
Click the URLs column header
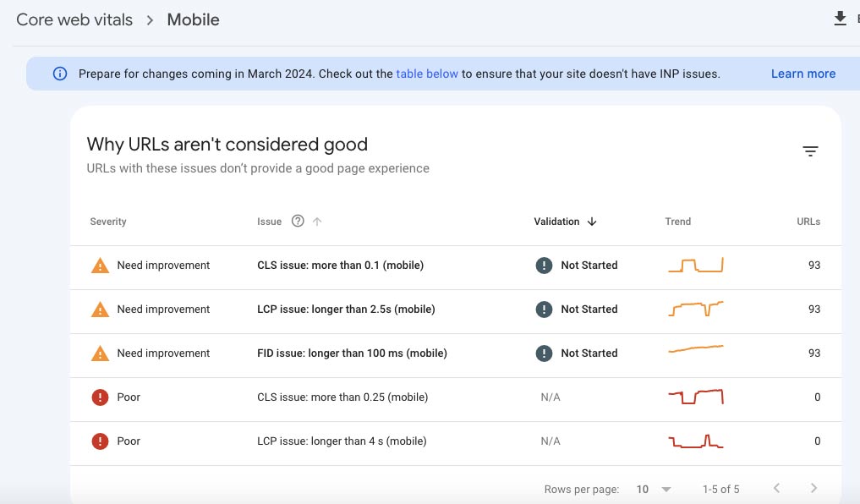coord(808,222)
